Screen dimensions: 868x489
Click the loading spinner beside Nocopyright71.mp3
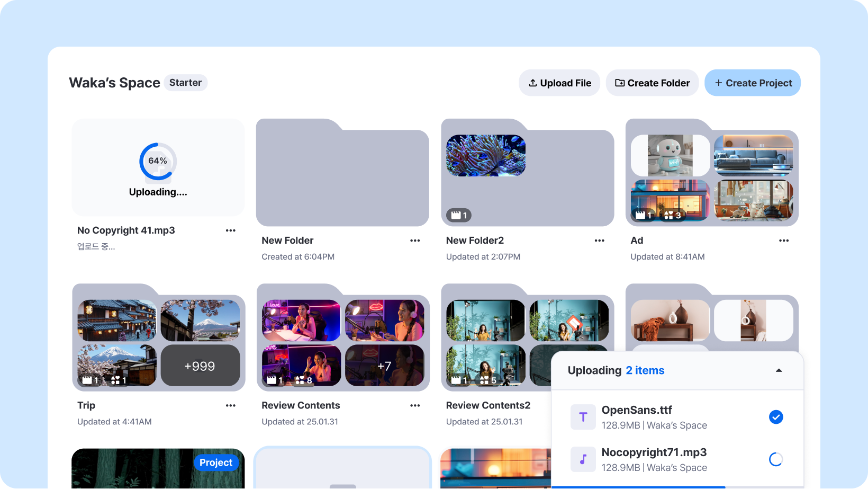[776, 459]
